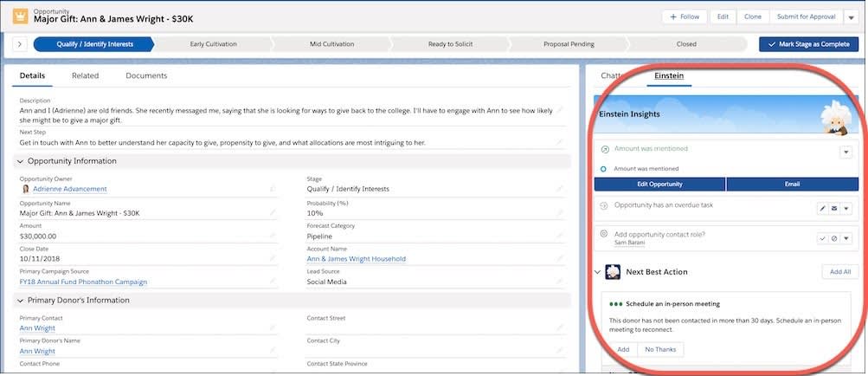This screenshot has height=376, width=868.
Task: Select the Closed stage in path
Action: click(686, 44)
